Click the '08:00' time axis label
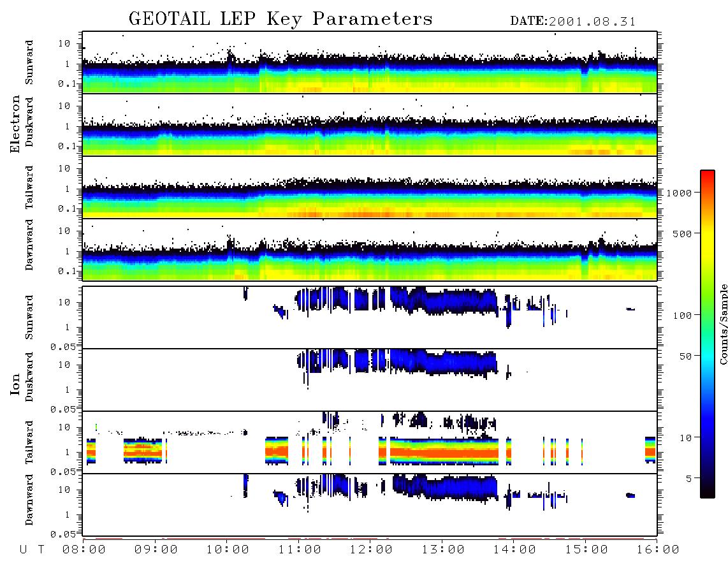 point(84,550)
